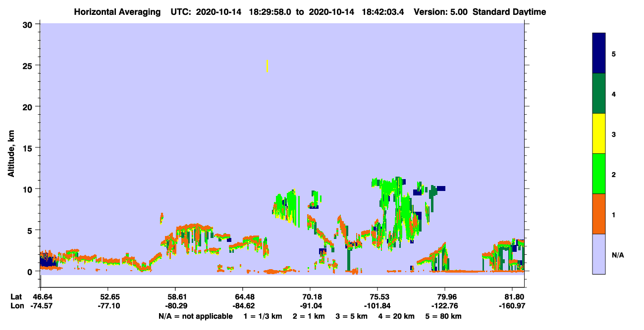Click the y-axis tick label 25
Viewport: 644px width, 330px height.
click(28, 65)
